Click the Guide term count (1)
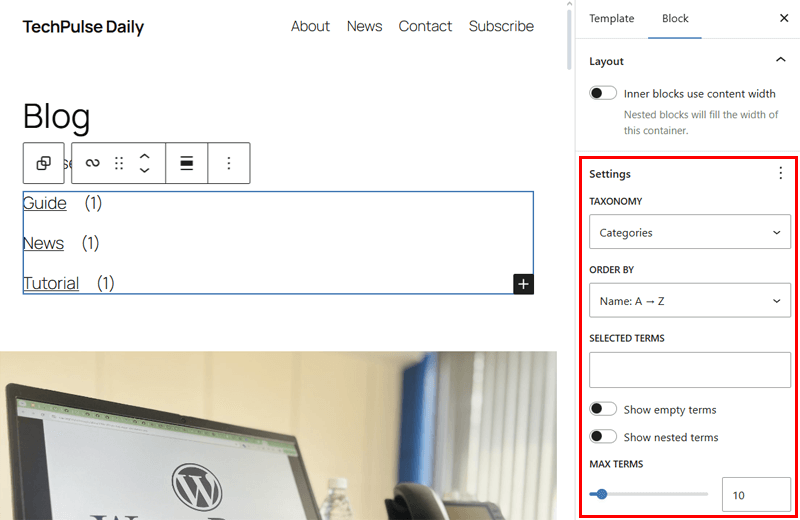Viewport: 800px width, 520px height. pos(93,203)
